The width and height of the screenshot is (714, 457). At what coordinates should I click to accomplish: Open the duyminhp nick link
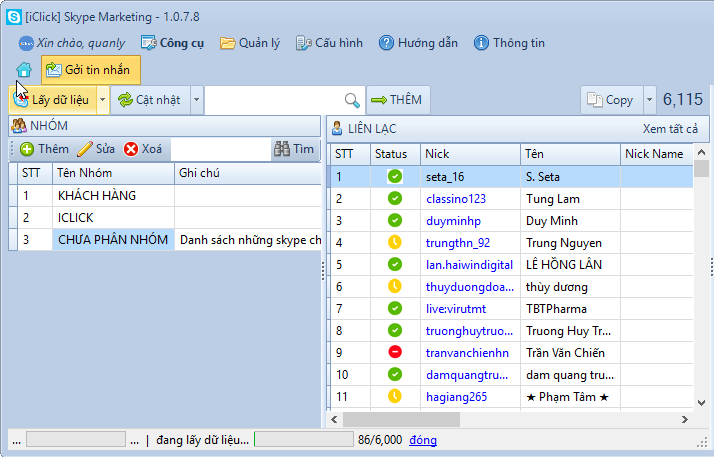click(x=453, y=221)
